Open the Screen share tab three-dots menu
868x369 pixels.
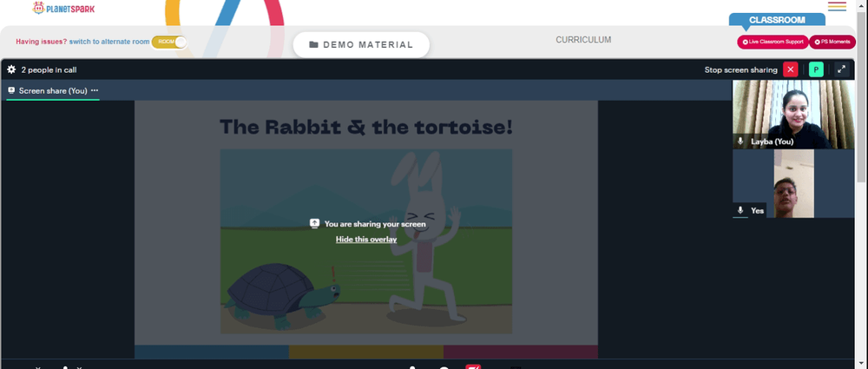(95, 90)
